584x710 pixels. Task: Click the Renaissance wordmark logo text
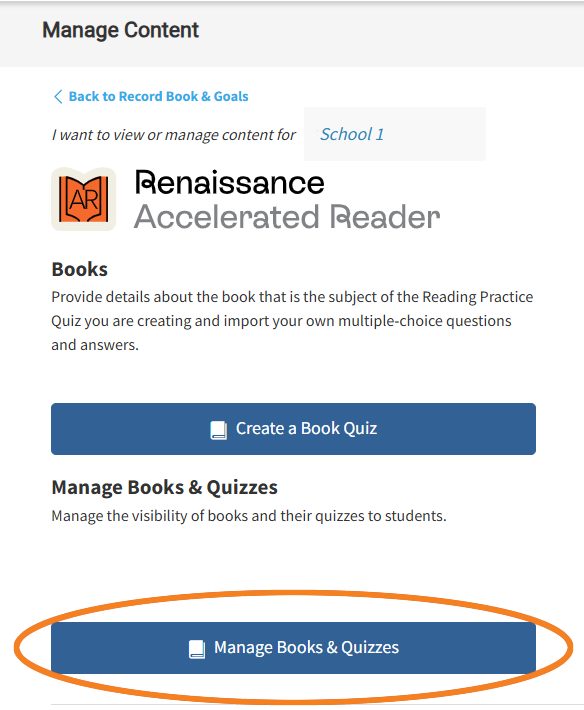(230, 182)
